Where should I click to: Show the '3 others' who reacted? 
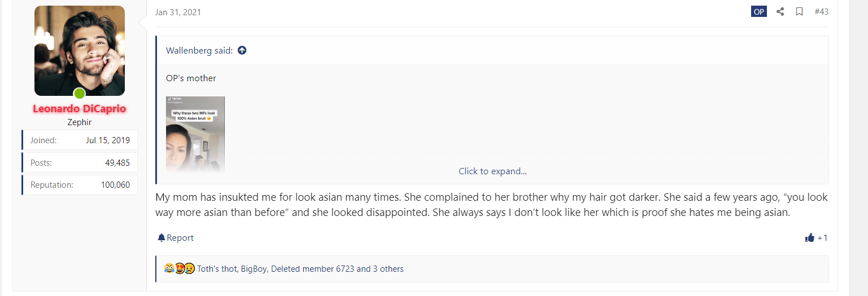(388, 269)
